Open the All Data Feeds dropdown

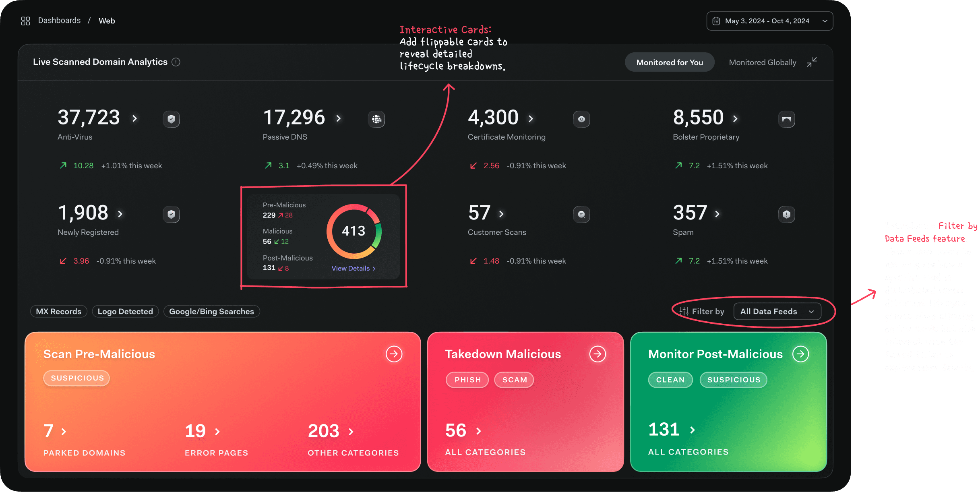(777, 311)
